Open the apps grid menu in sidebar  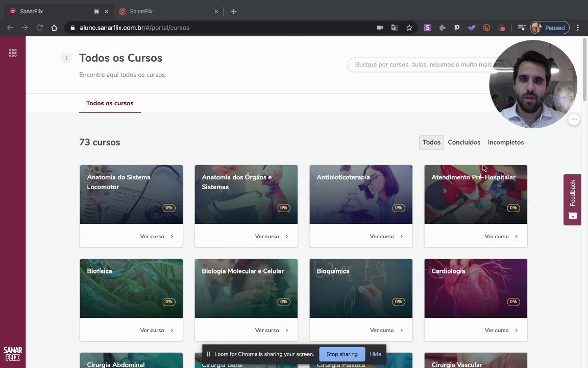(x=13, y=53)
